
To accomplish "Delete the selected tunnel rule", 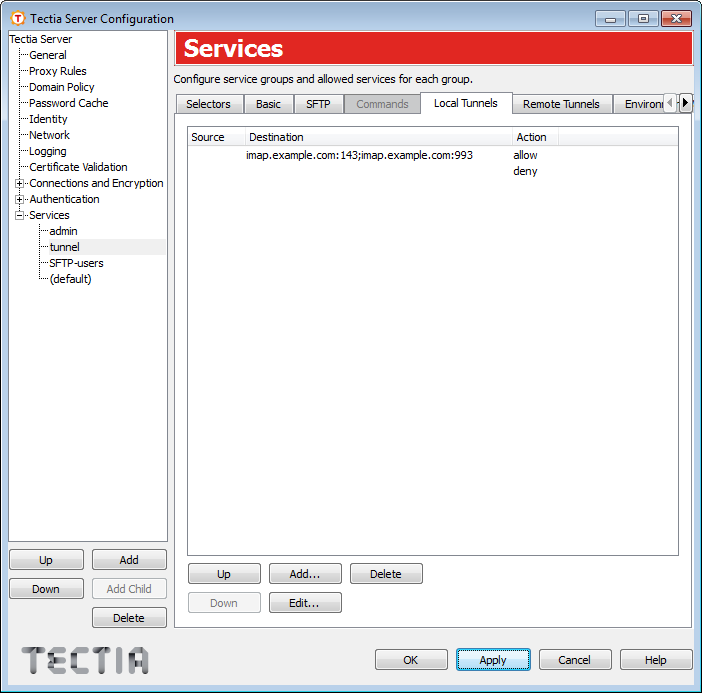I will pyautogui.click(x=386, y=574).
